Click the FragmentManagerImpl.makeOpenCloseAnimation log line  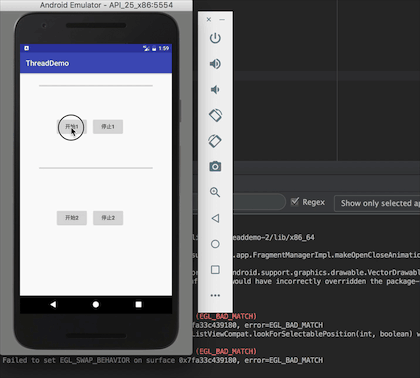coord(326,255)
